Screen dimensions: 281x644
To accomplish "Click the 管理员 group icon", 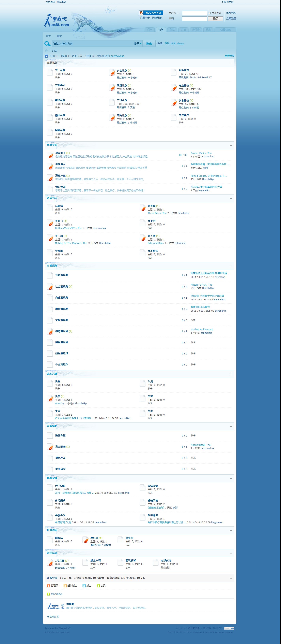I will (49, 586).
